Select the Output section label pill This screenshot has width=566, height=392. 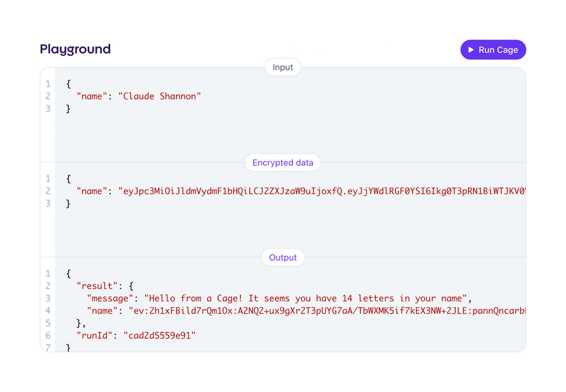coord(282,258)
